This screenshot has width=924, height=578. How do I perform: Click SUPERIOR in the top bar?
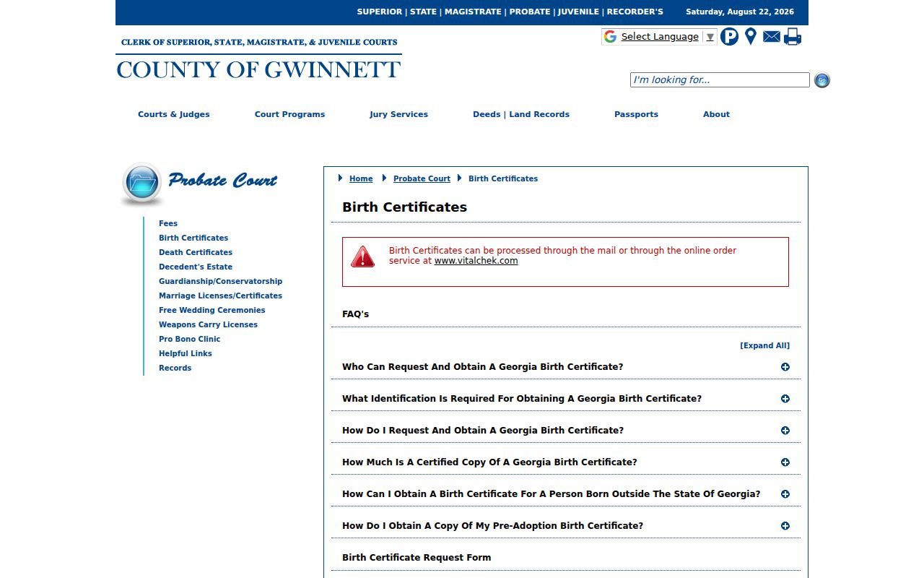pos(380,12)
